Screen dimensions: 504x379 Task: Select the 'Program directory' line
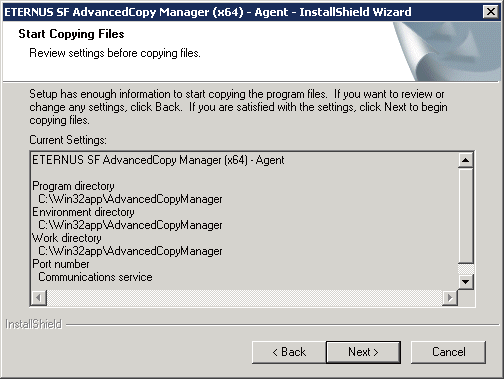(x=73, y=186)
